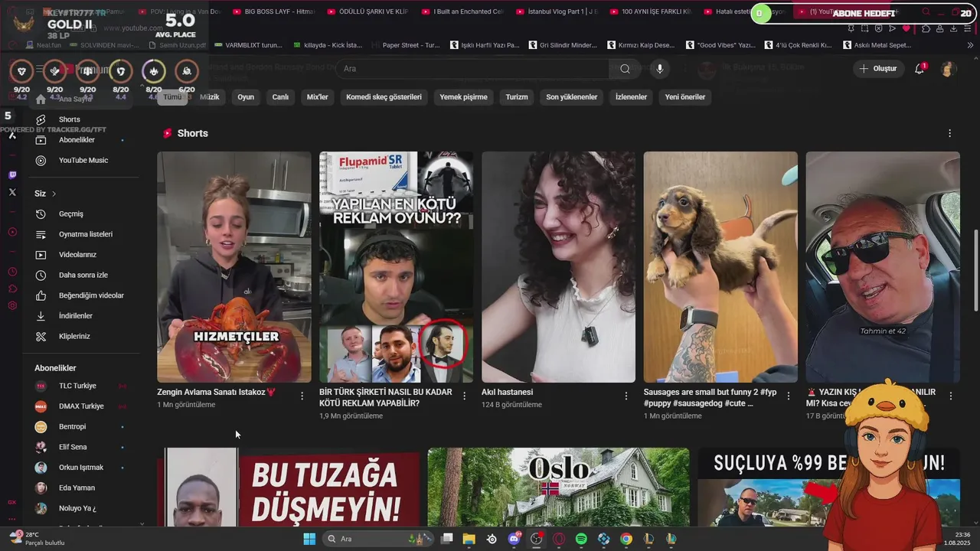Click the Oluştur create button
The image size is (980, 551).
[x=877, y=69]
